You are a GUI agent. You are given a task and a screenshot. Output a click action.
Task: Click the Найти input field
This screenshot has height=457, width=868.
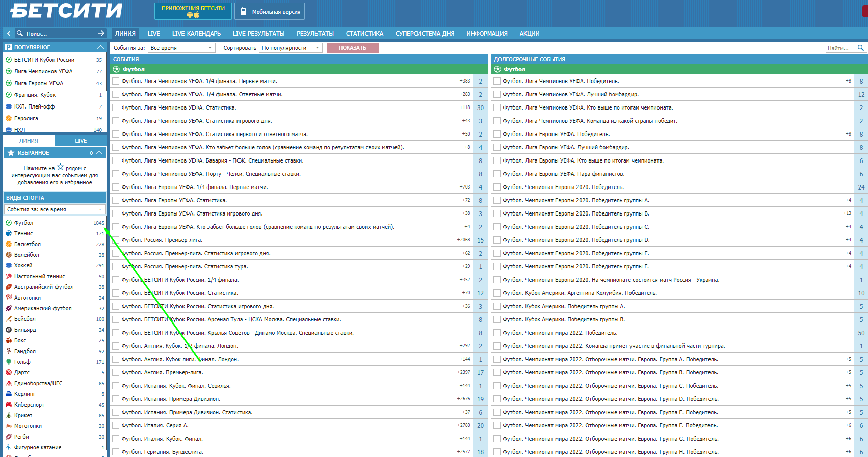point(840,48)
